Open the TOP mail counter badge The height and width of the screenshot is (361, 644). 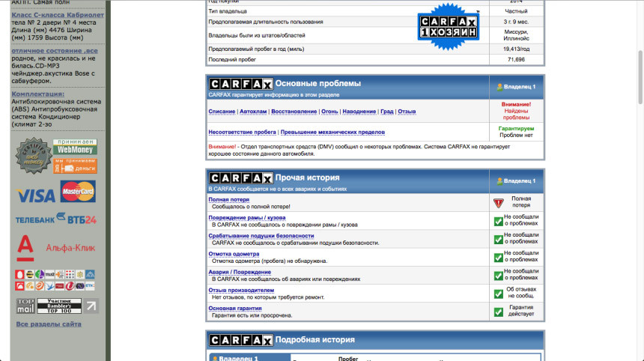click(x=25, y=306)
